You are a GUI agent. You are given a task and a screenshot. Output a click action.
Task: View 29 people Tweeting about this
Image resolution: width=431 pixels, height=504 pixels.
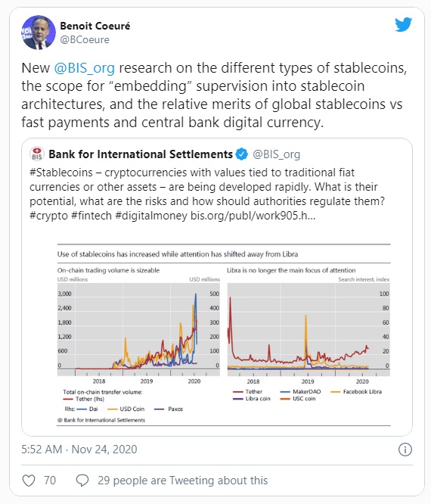point(183,481)
